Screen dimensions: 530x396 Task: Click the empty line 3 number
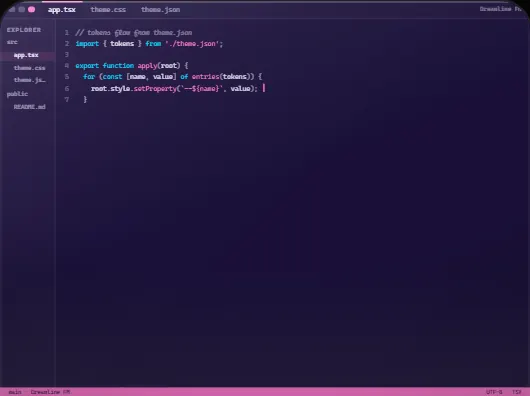67,55
